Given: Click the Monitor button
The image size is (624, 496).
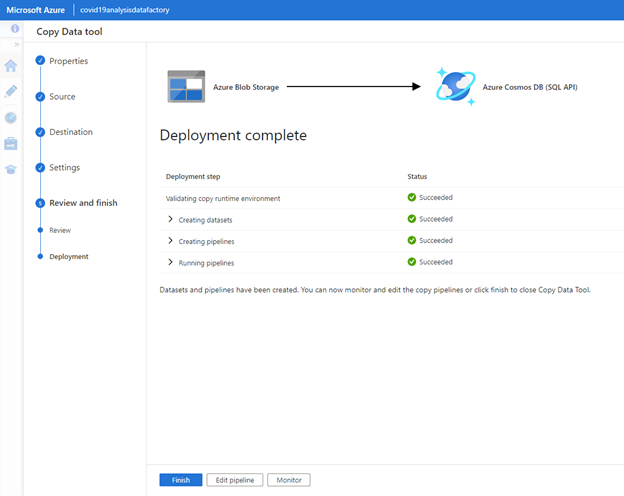Looking at the screenshot, I should tap(289, 480).
